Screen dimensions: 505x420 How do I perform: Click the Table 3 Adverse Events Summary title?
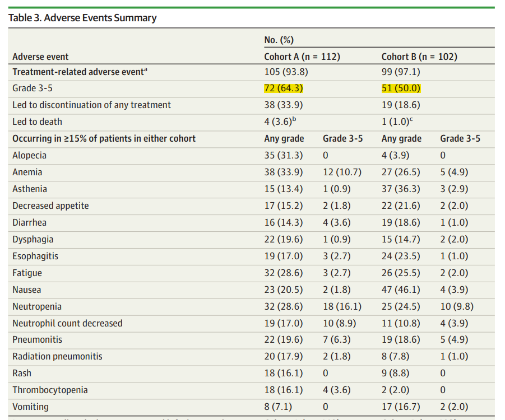pyautogui.click(x=82, y=18)
